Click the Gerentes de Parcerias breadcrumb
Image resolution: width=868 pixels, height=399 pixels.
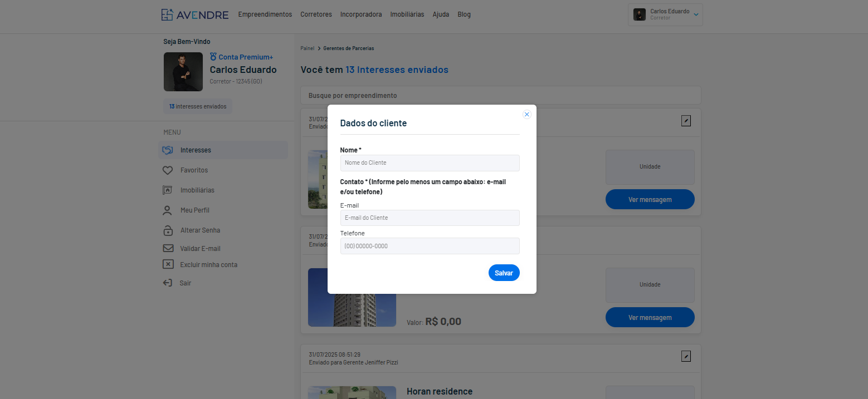(x=349, y=48)
